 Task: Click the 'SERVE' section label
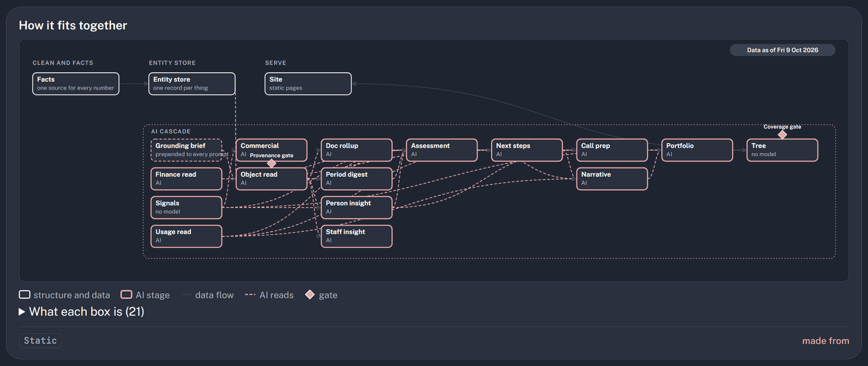point(276,63)
